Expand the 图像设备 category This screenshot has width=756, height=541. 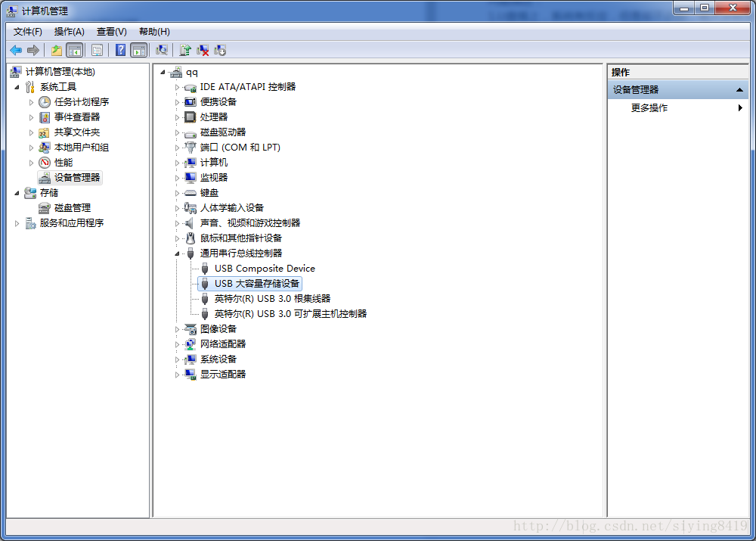(x=177, y=330)
